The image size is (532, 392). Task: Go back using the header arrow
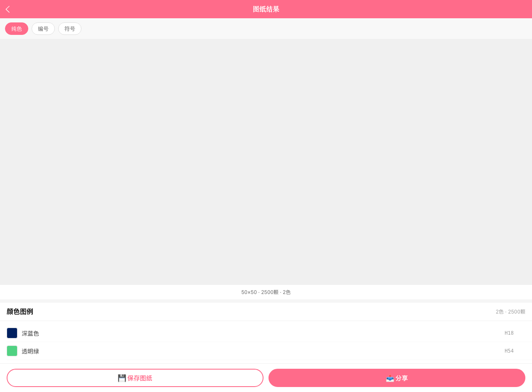[7, 9]
